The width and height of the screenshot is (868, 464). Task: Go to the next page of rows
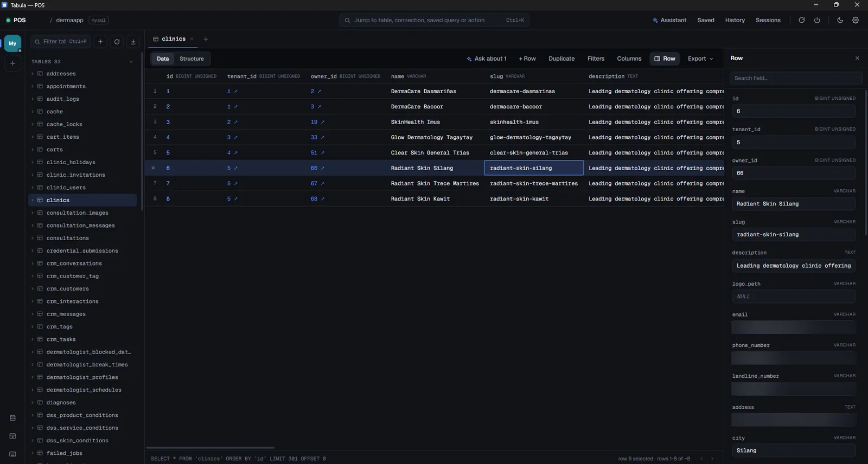[712, 459]
